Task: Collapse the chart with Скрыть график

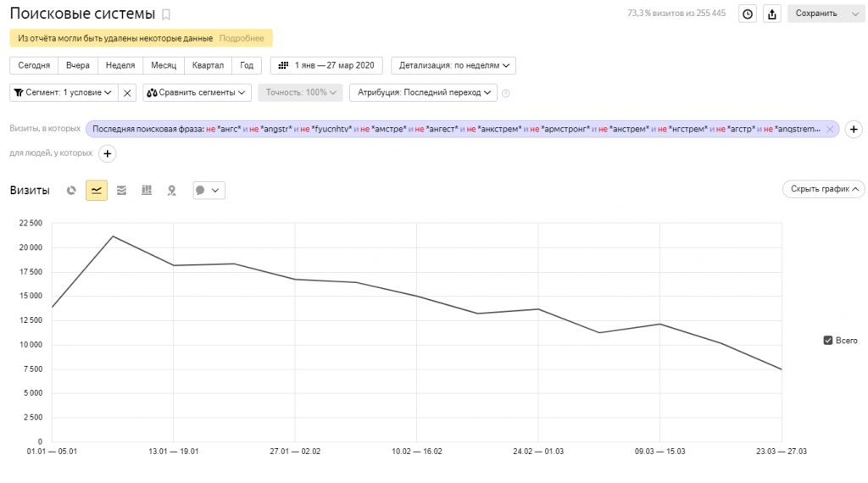Action: click(x=823, y=189)
